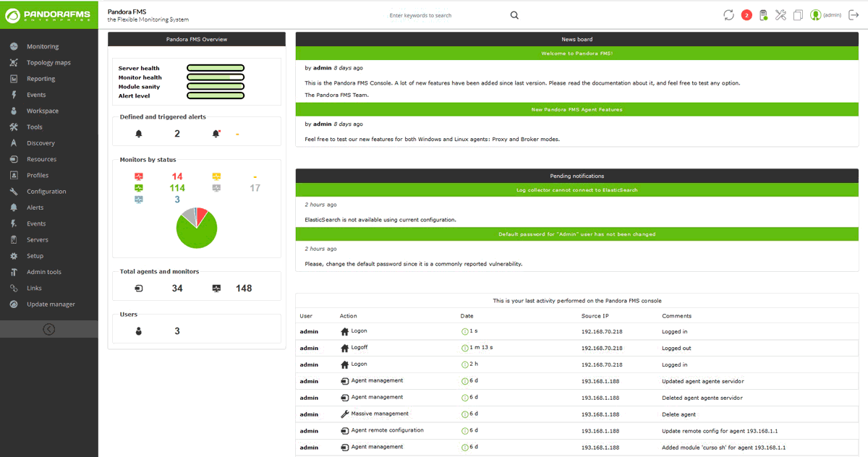The height and width of the screenshot is (457, 868).
Task: Click the servers status icon in header
Action: pyautogui.click(x=763, y=15)
